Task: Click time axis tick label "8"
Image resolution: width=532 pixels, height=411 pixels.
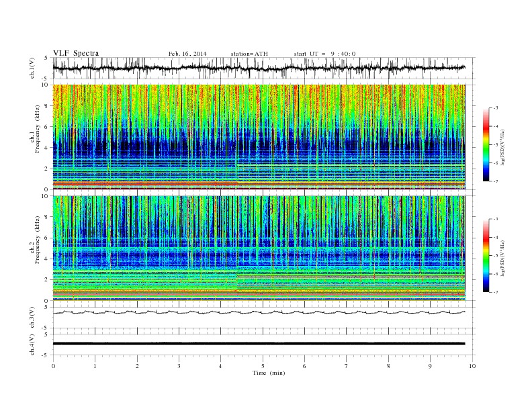Action: point(388,366)
